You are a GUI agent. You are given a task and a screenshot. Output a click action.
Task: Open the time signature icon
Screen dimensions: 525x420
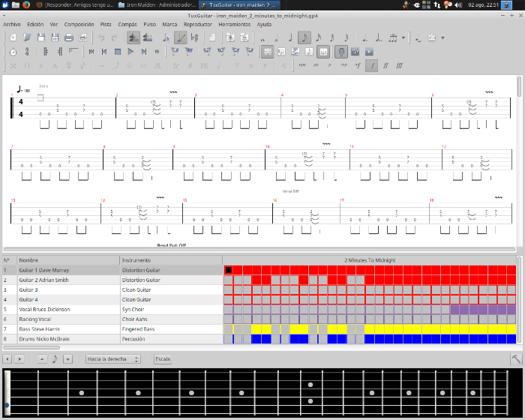click(x=27, y=52)
